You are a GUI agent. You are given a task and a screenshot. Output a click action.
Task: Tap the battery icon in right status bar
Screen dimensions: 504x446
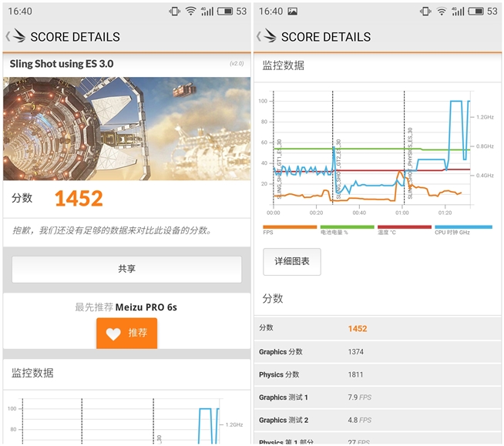click(x=475, y=12)
